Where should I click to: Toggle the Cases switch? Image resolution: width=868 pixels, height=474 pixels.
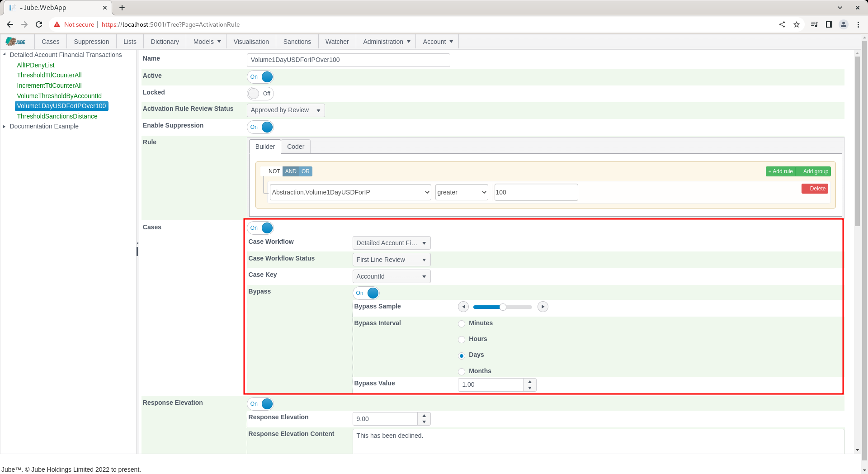pos(260,228)
